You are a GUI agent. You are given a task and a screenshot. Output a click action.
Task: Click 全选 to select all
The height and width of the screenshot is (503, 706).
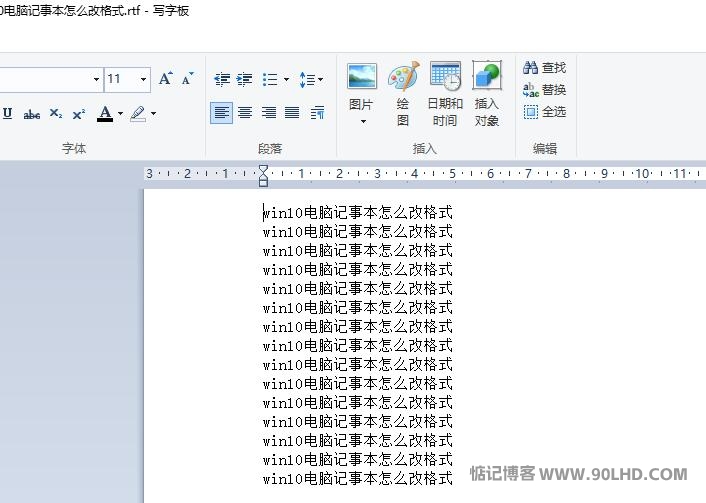[x=544, y=112]
